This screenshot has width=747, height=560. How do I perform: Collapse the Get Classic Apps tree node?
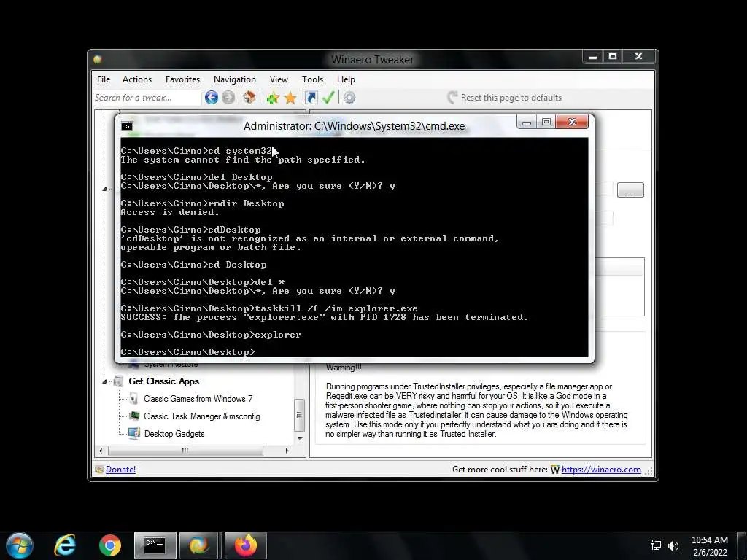click(x=104, y=381)
